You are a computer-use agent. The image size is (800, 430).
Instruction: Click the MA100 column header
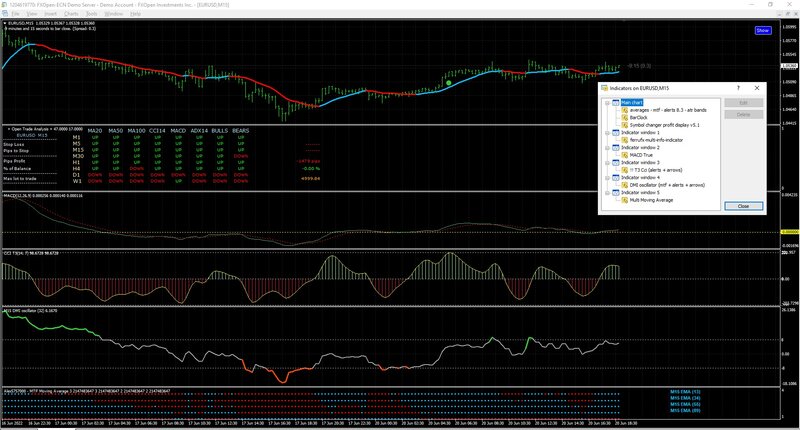coord(137,131)
